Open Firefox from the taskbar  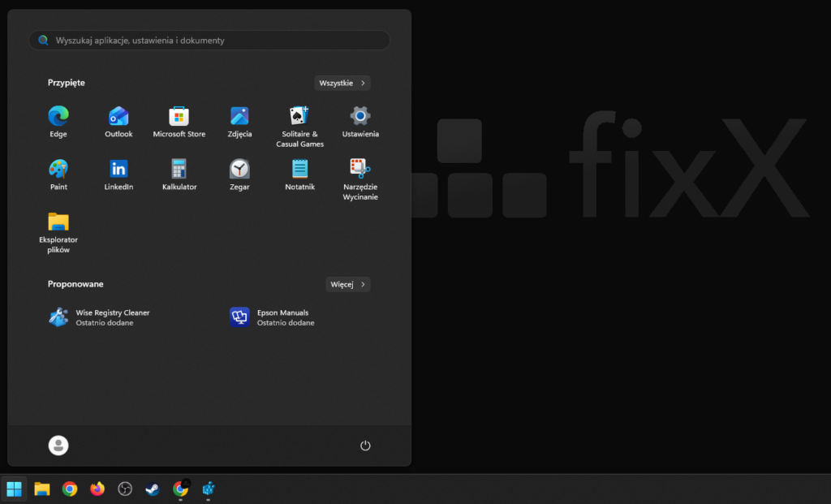[x=97, y=489]
